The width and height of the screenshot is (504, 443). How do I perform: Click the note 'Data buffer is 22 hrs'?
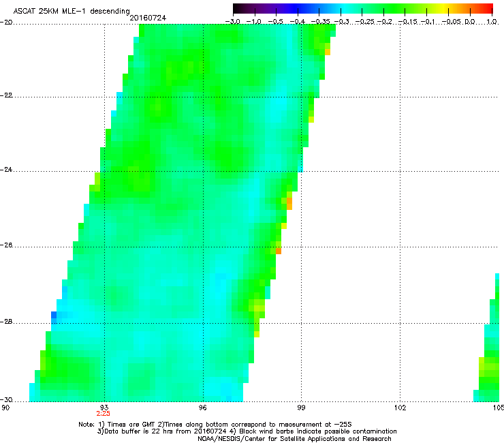[x=139, y=431]
